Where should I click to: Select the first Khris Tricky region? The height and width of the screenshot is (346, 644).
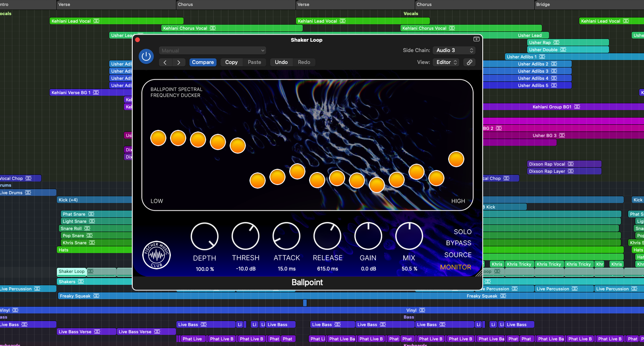pyautogui.click(x=519, y=264)
